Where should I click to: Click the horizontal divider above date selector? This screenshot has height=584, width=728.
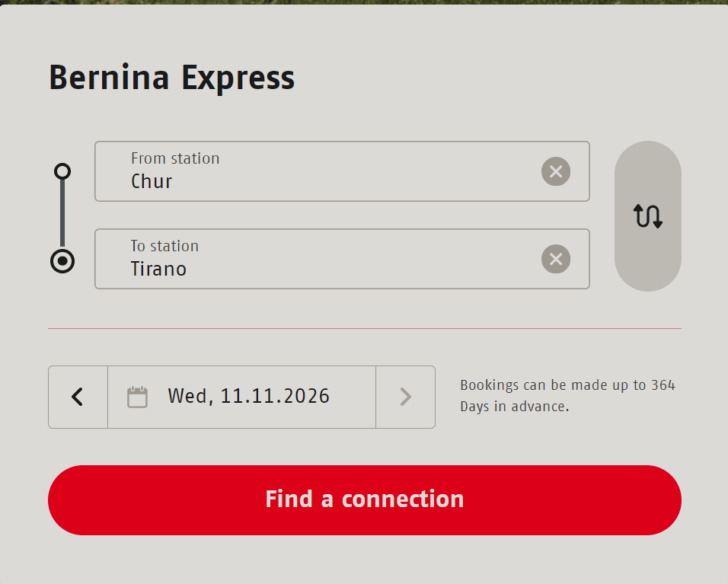(364, 328)
